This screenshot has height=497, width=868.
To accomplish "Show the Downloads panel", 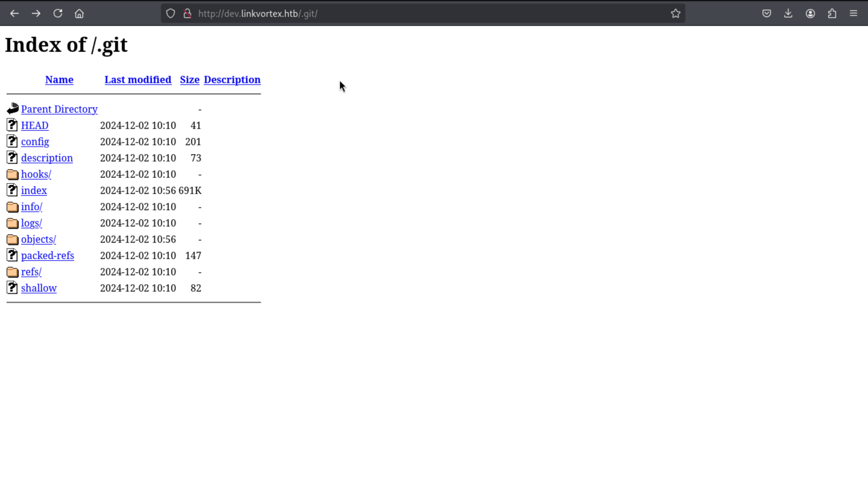I will point(788,14).
